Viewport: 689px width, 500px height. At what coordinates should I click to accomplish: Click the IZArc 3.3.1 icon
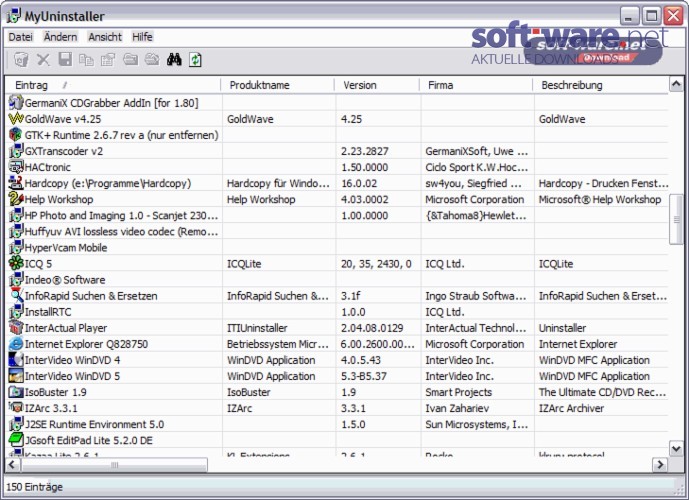[x=16, y=408]
